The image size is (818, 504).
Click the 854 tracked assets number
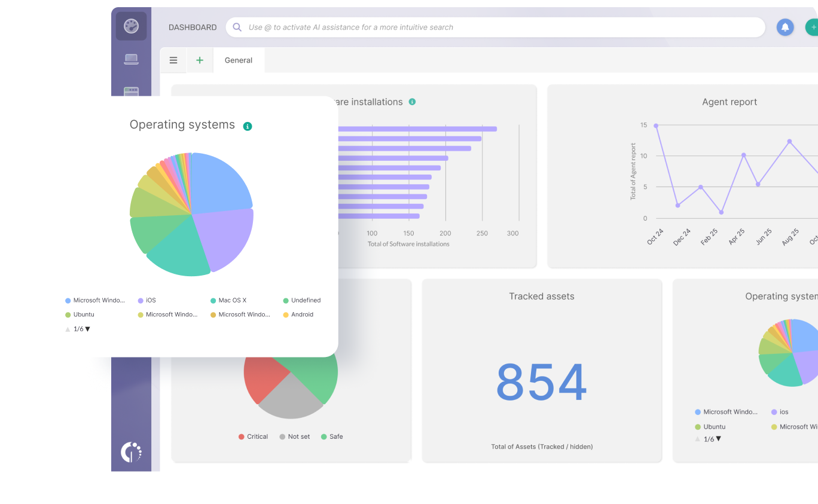[541, 382]
